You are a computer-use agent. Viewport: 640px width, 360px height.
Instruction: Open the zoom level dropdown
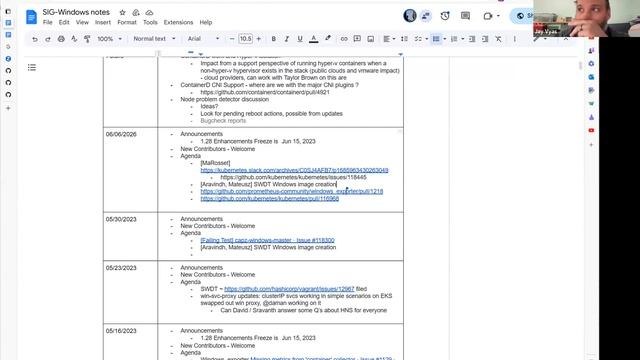click(x=109, y=39)
